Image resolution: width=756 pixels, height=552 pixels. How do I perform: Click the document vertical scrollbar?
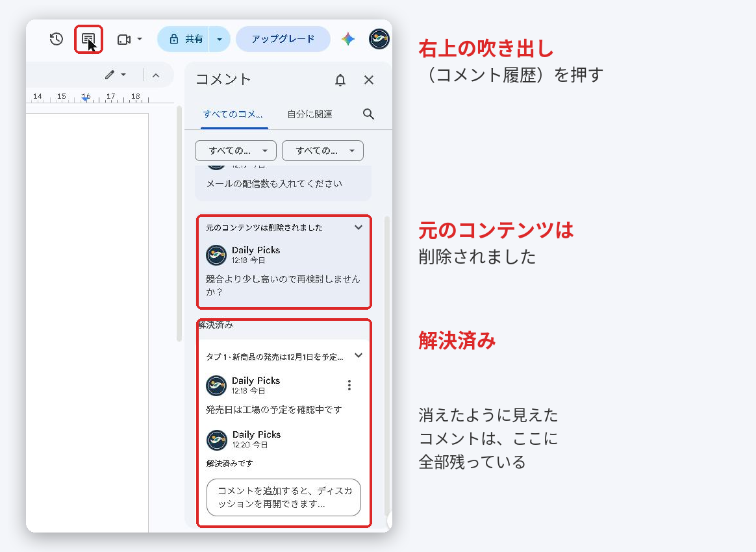(x=179, y=223)
